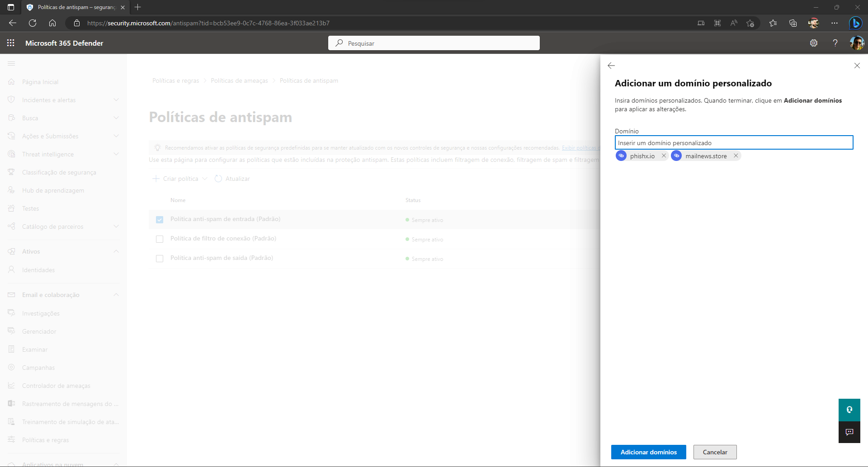Refresh the page in the browser
This screenshot has width=868, height=467.
[x=33, y=23]
